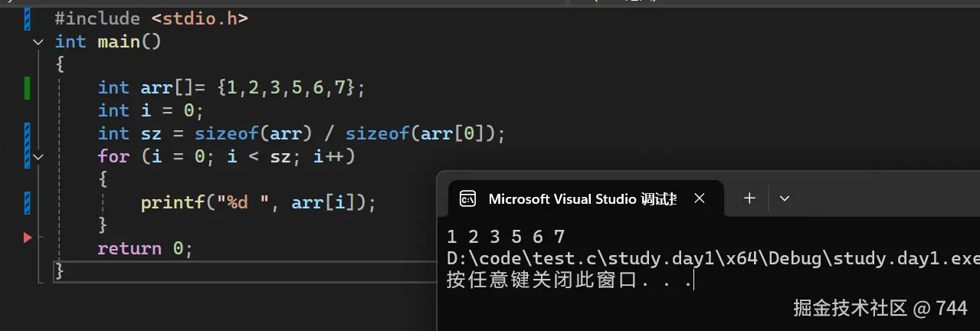
Task: Click the sizeof(arr[0]) expression
Action: pos(425,134)
